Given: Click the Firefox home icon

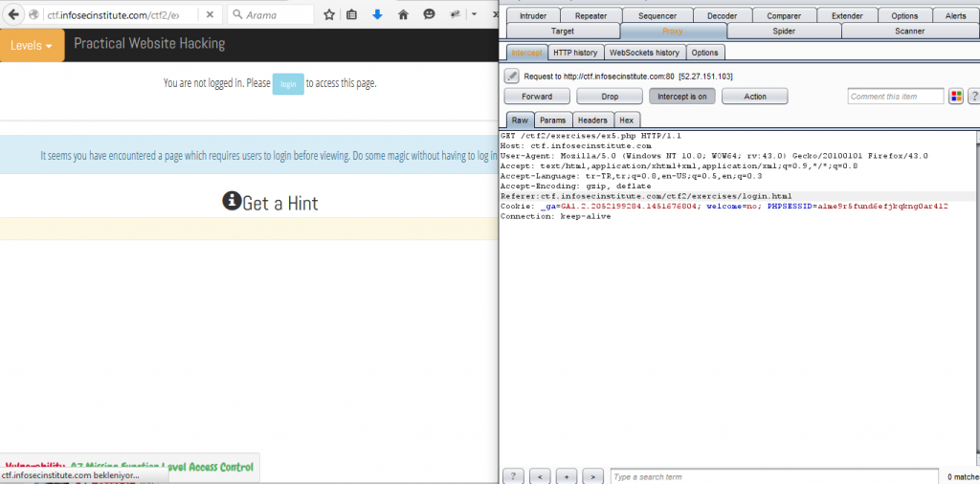Looking at the screenshot, I should point(403,15).
